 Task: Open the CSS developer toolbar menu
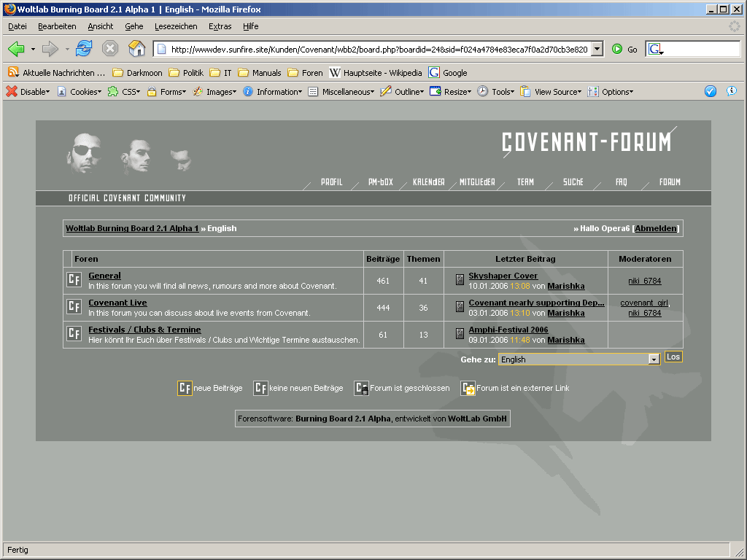coord(124,92)
